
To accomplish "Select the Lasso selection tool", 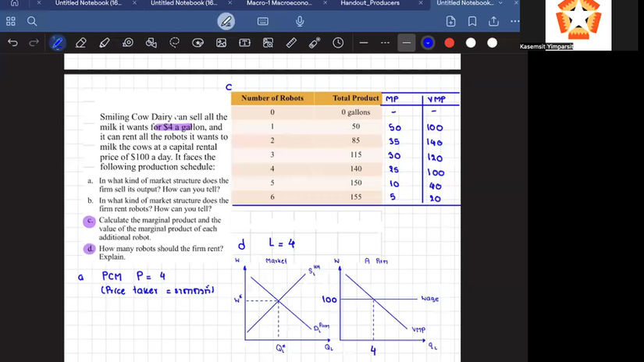I will tap(175, 43).
